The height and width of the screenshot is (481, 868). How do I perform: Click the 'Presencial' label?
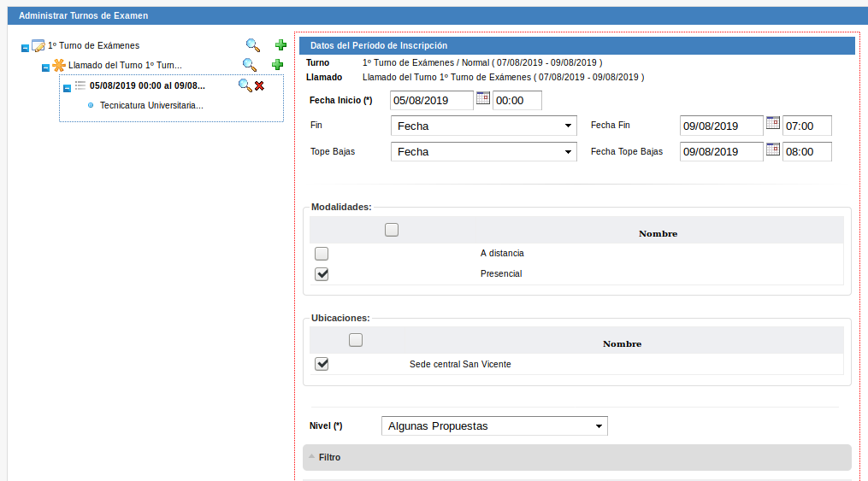501,273
